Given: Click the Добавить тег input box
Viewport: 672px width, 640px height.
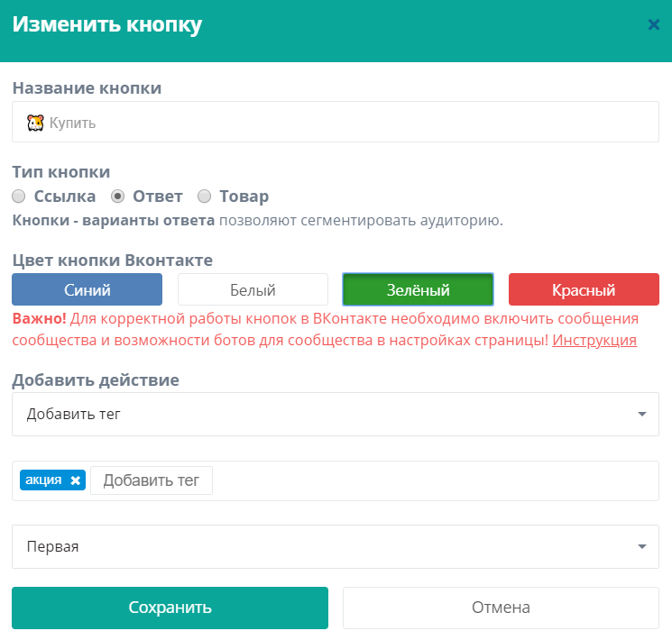Looking at the screenshot, I should coord(152,480).
